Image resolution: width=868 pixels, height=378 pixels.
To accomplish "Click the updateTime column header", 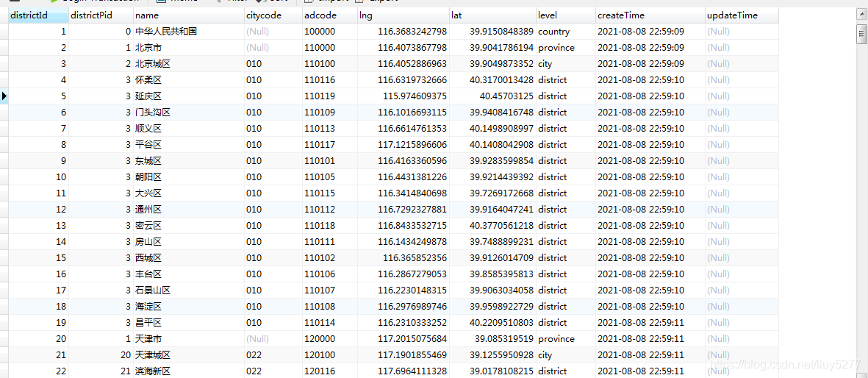I will pos(742,15).
